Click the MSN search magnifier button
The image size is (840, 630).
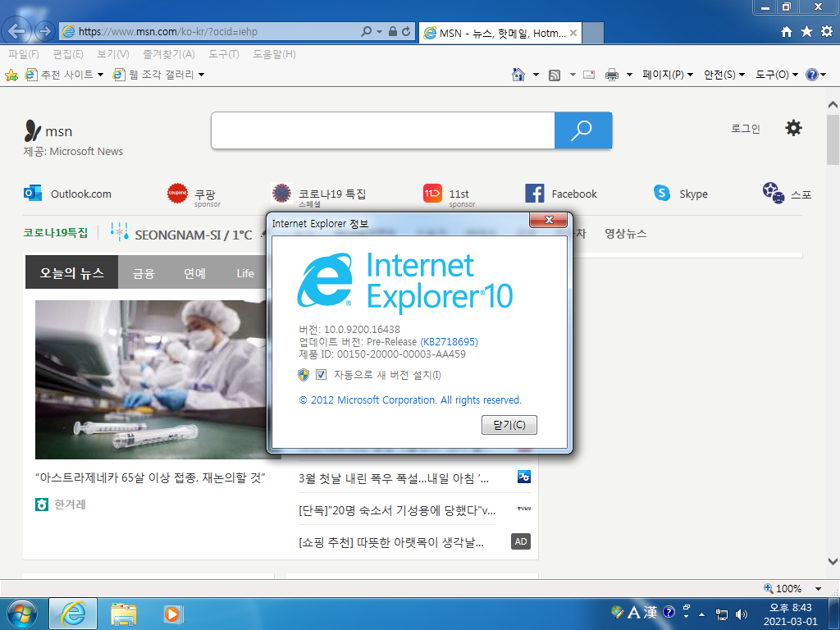click(x=583, y=130)
